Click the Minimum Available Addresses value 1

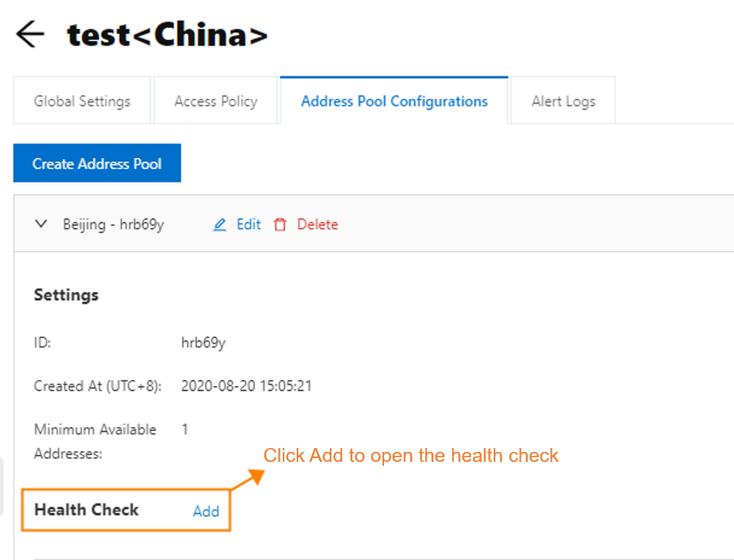[x=185, y=429]
